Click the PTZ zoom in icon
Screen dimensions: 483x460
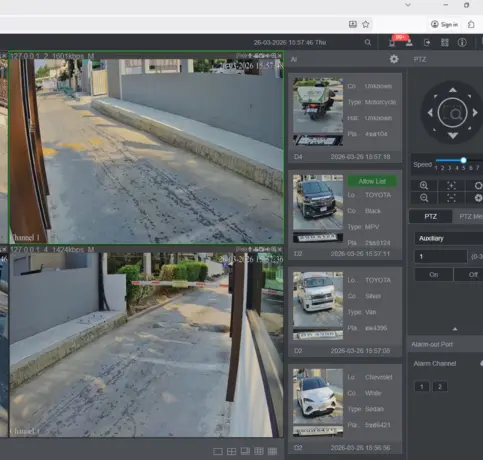(x=424, y=186)
